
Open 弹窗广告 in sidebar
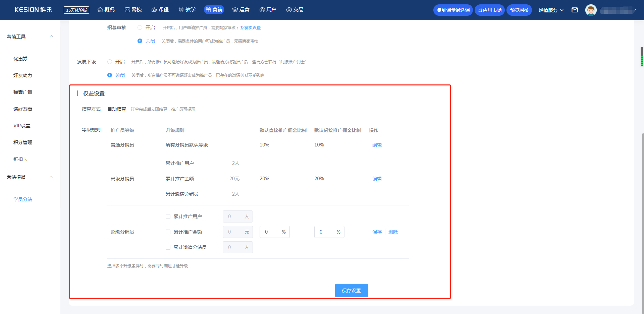click(x=23, y=92)
